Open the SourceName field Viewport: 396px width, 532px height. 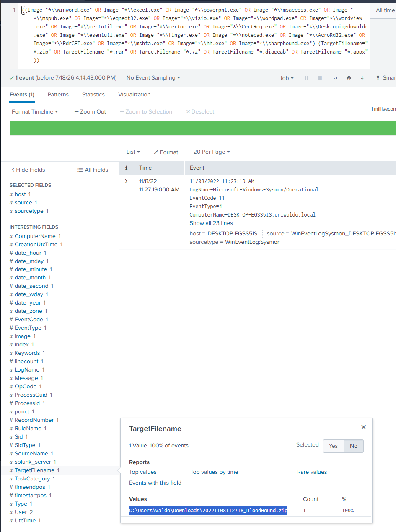click(31, 453)
